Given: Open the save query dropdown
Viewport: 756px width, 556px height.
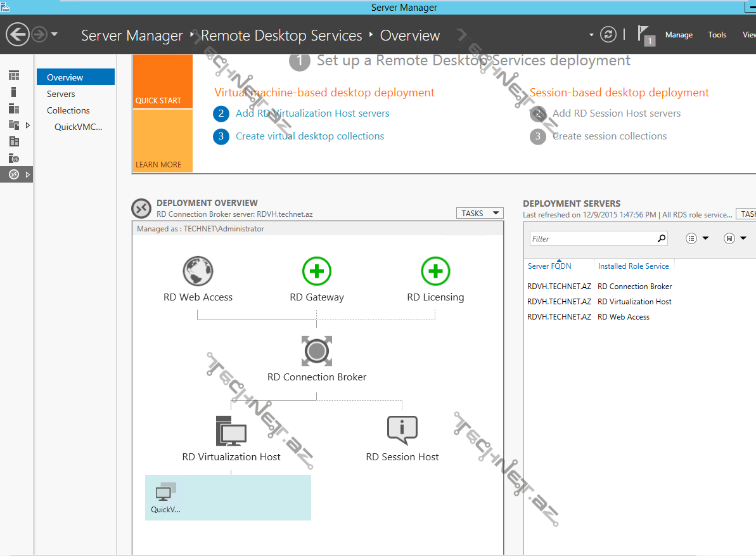Looking at the screenshot, I should point(735,238).
